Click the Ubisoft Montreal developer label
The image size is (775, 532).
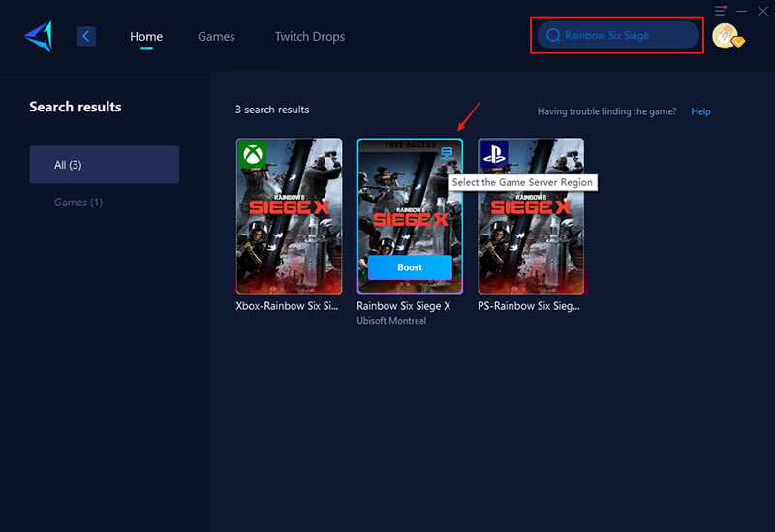[x=391, y=321]
